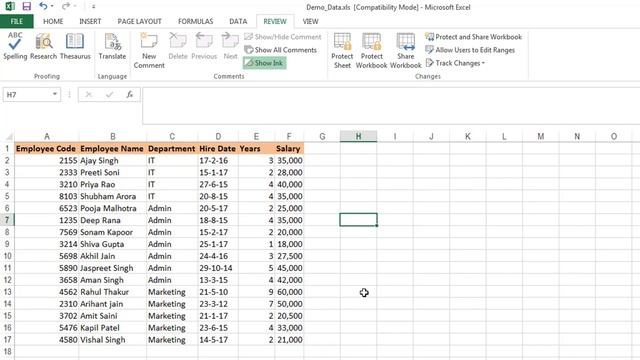Select the cell with Jaspreet Singh
Image resolution: width=640 pixels, height=360 pixels.
click(113, 268)
